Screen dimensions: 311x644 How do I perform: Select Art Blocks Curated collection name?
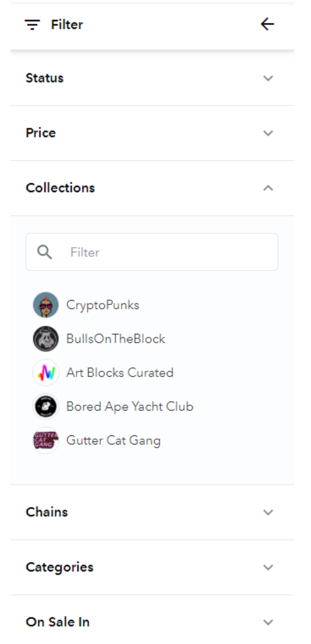(120, 373)
